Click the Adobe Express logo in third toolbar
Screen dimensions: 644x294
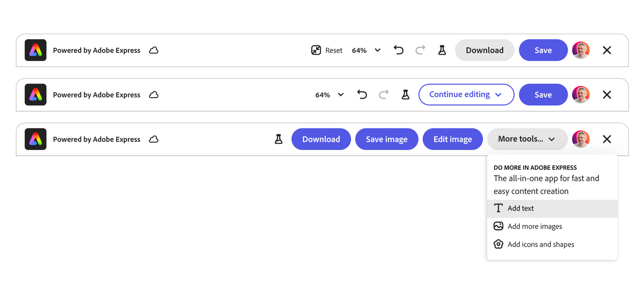[36, 139]
